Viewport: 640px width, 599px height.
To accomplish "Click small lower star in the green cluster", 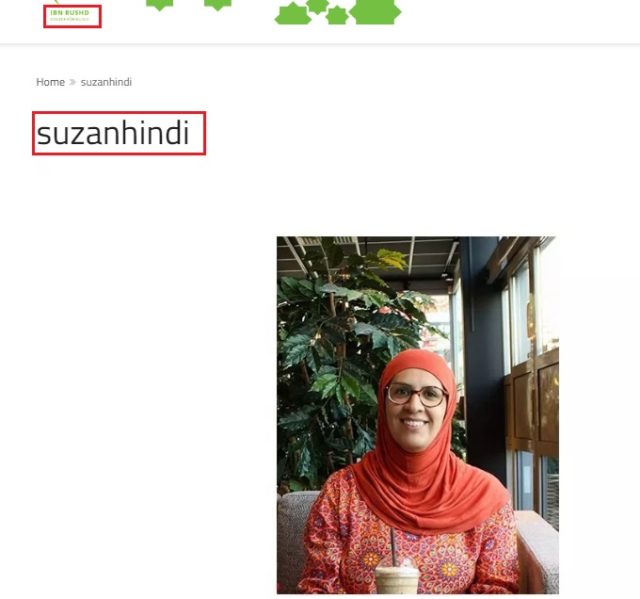I will point(337,16).
